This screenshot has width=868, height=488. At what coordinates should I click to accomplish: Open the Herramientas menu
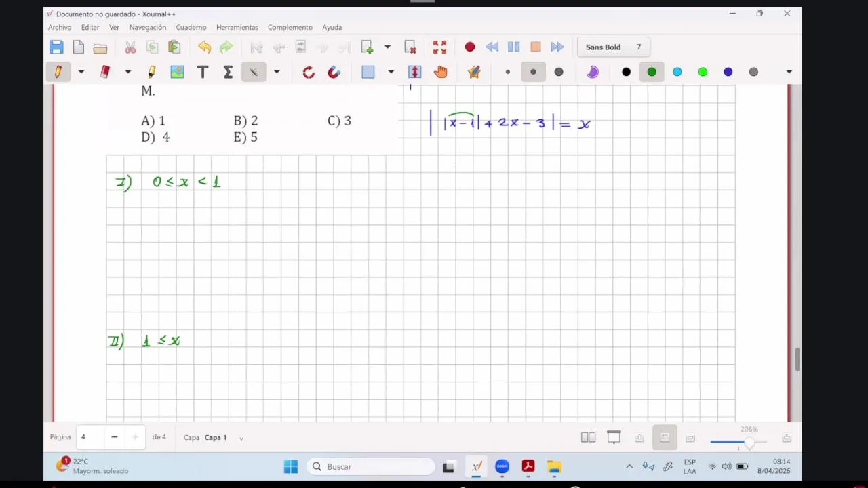(x=237, y=27)
